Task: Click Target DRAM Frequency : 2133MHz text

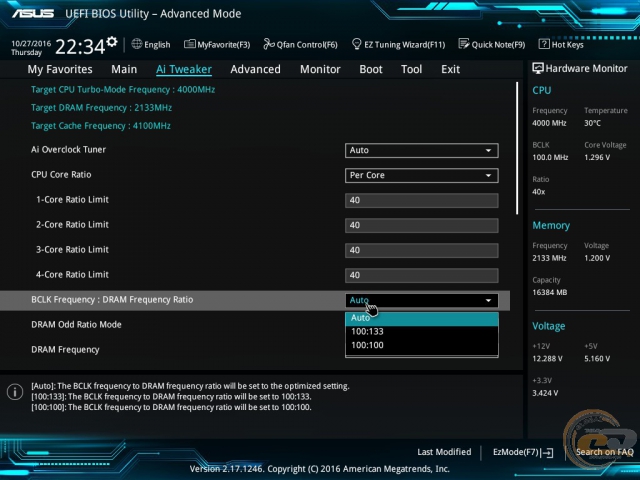Action: click(x=101, y=108)
